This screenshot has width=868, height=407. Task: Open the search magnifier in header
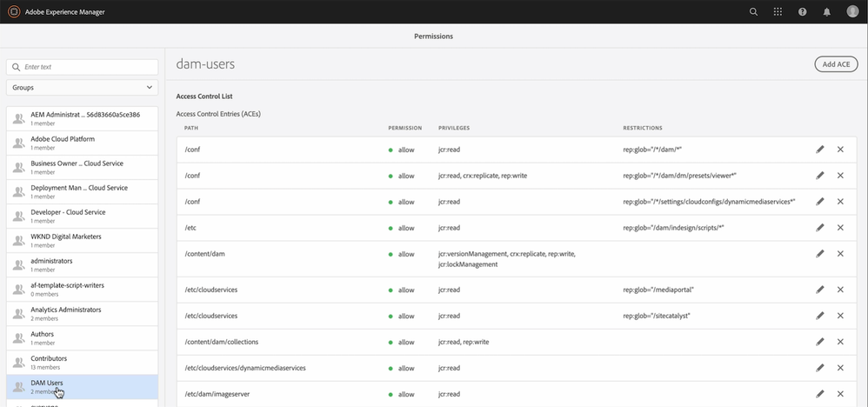[x=754, y=12]
